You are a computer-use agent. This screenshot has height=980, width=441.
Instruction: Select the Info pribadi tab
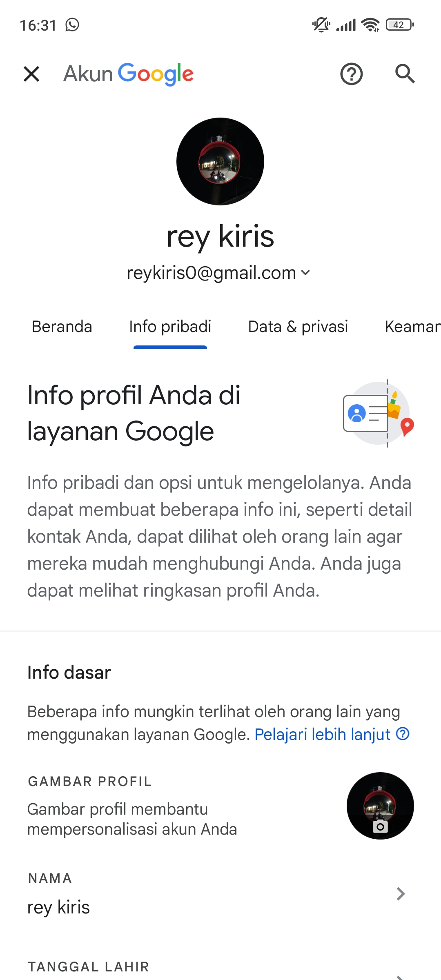point(170,327)
